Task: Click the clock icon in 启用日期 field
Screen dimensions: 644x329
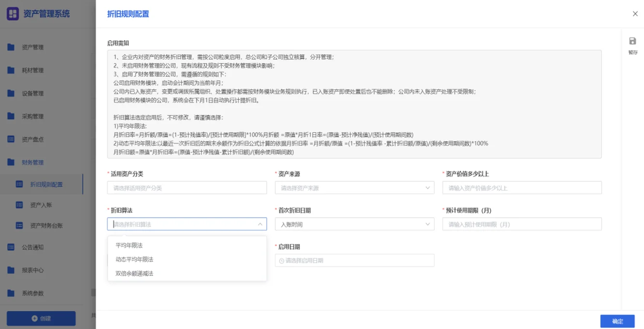Action: coord(282,261)
